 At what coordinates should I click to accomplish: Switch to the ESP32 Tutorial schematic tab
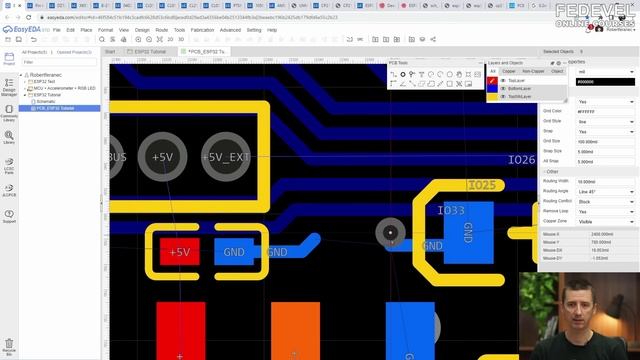(147, 52)
